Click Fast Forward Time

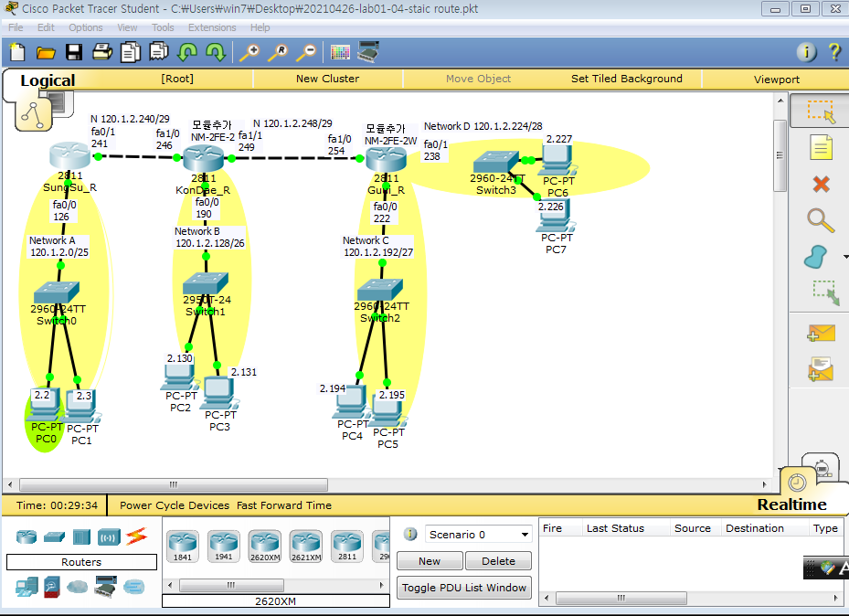[x=284, y=505]
